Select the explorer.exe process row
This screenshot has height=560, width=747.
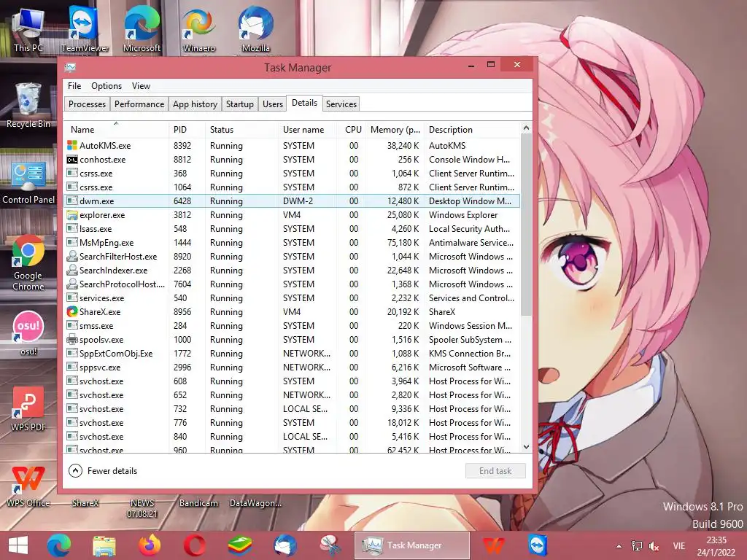[x=292, y=215]
